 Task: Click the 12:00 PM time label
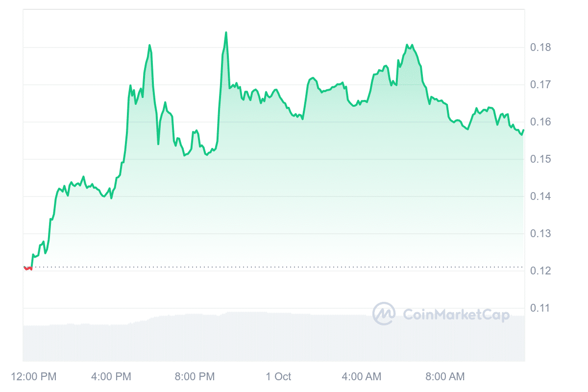click(33, 376)
